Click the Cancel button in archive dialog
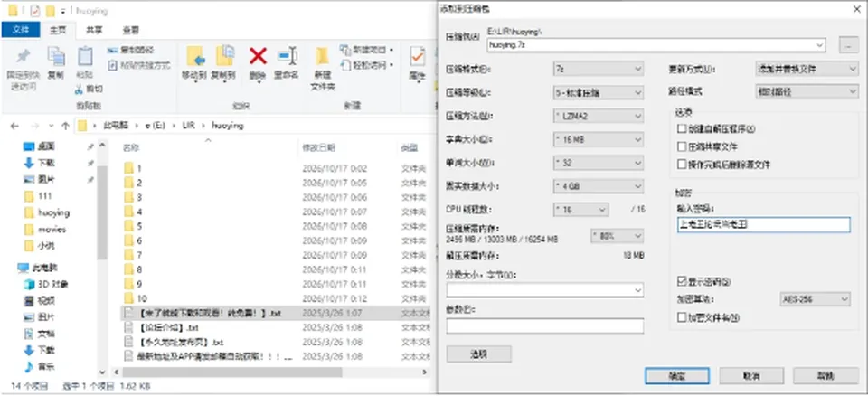 (751, 376)
